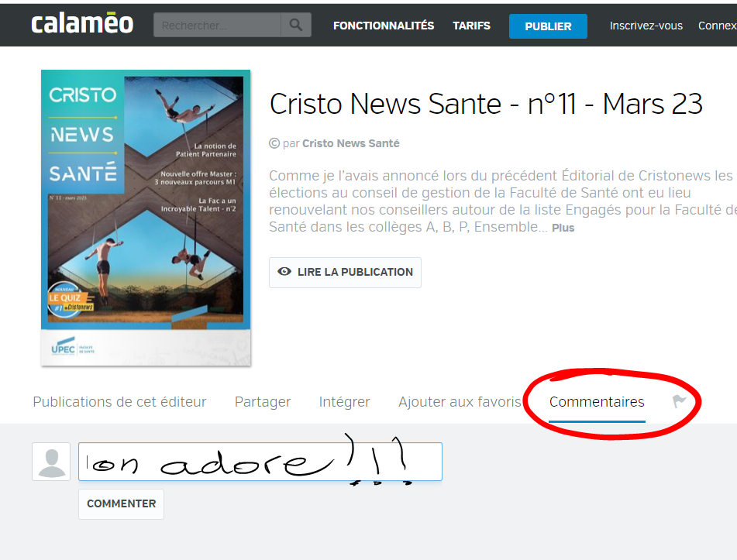Click the publication description paragraph

[502, 201]
